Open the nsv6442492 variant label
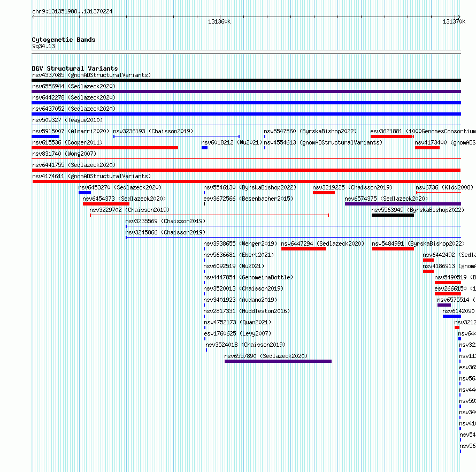 449,255
